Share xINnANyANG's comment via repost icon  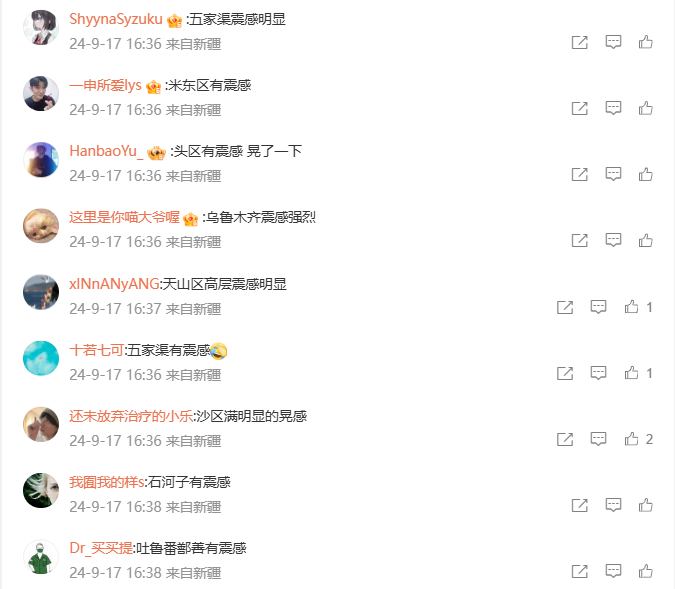565,307
